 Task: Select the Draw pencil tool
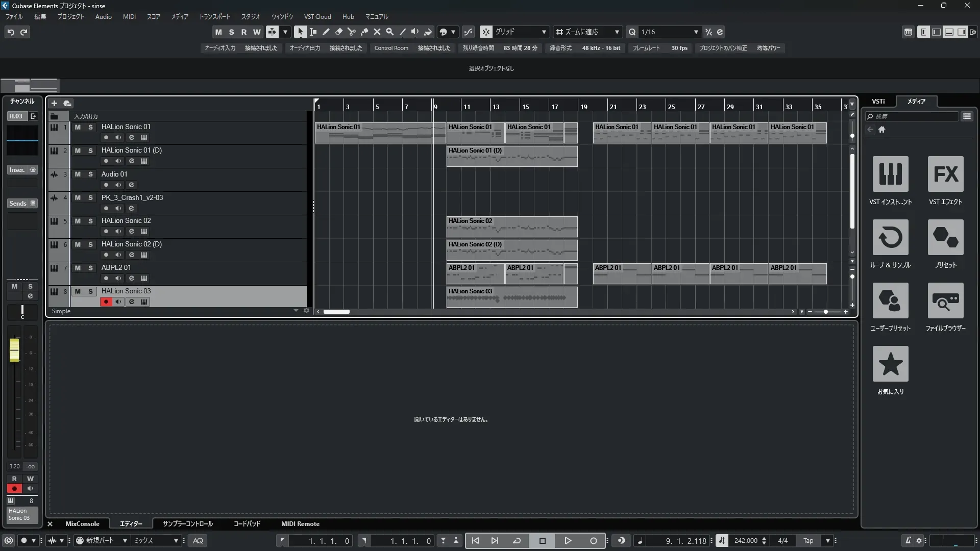(326, 32)
